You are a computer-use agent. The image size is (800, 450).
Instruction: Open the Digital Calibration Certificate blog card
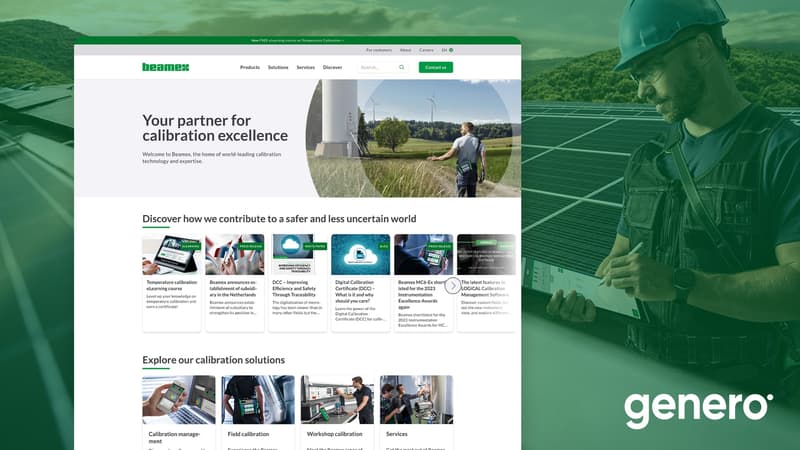361,283
